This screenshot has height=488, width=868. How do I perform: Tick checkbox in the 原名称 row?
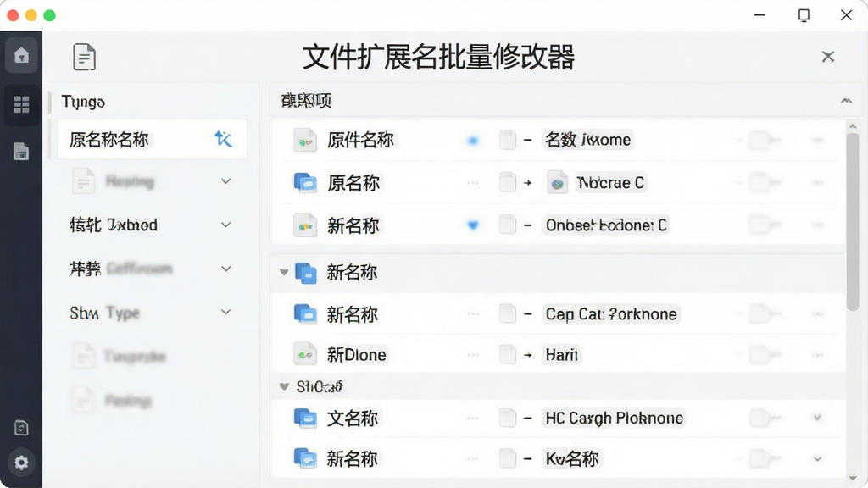click(507, 182)
